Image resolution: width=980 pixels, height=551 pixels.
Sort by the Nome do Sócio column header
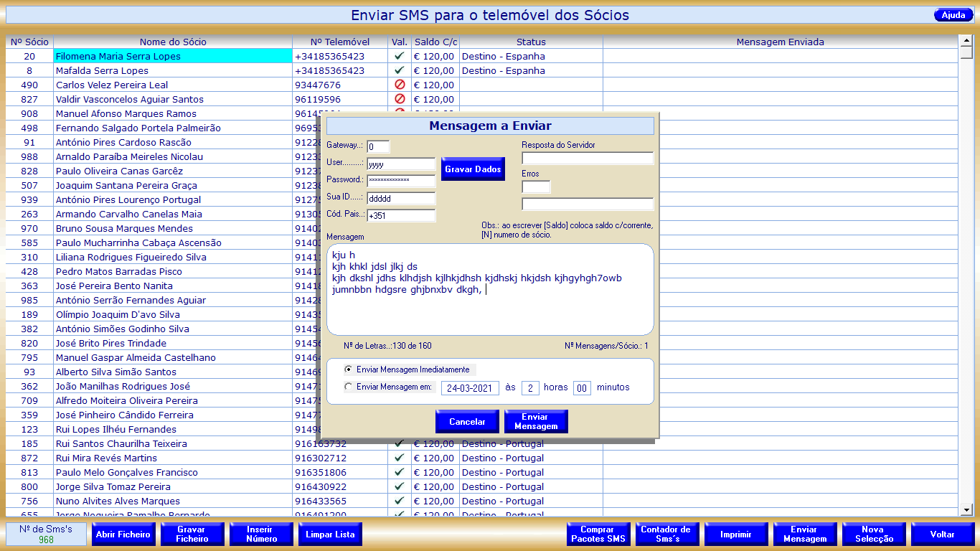[x=173, y=42]
